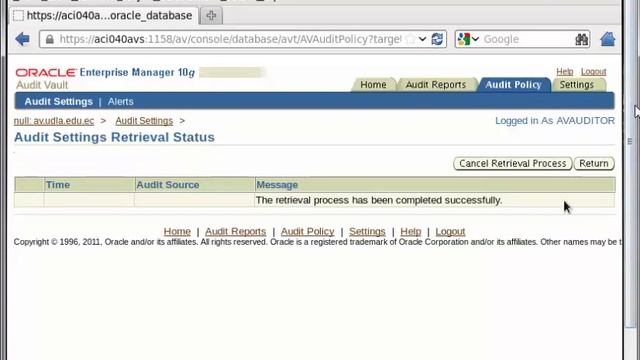Open the footer Audit Reports link
Viewport: 640px width, 360px height.
click(x=236, y=231)
